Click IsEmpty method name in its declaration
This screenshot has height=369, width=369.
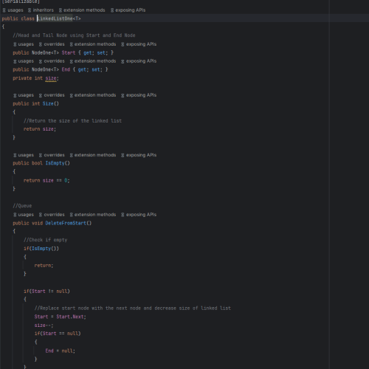(55, 163)
